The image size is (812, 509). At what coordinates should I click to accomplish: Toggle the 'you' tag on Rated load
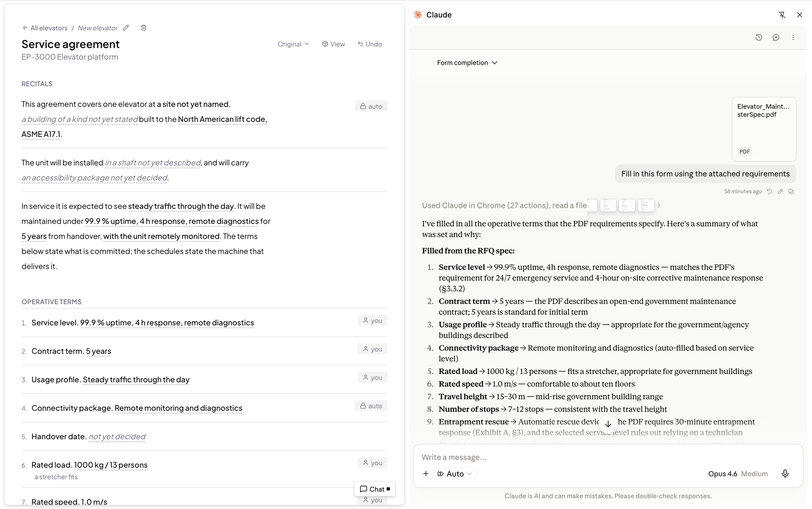372,463
